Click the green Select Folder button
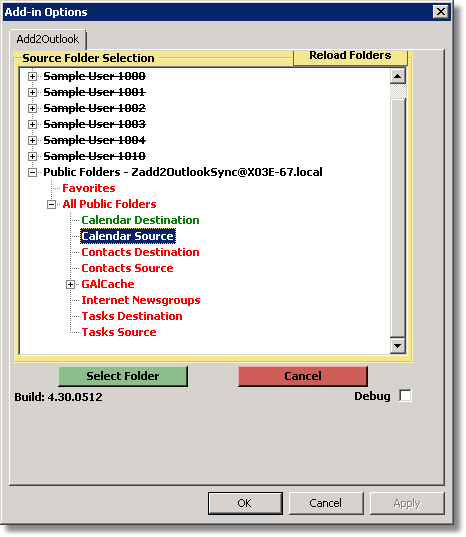466x537 pixels. click(x=123, y=376)
